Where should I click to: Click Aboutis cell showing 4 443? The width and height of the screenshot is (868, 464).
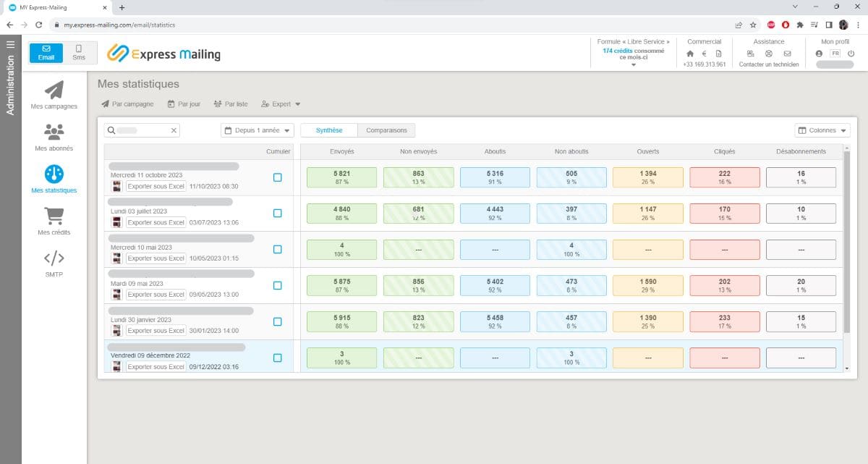point(495,214)
